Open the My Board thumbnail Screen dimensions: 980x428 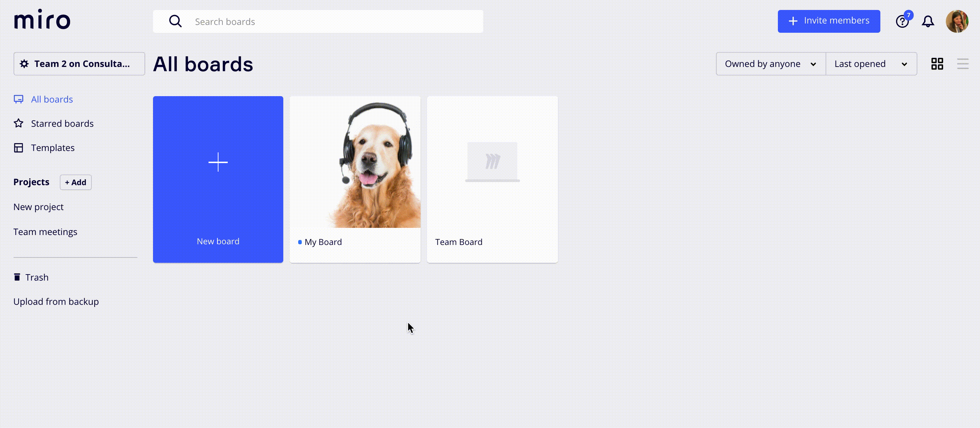tap(355, 162)
